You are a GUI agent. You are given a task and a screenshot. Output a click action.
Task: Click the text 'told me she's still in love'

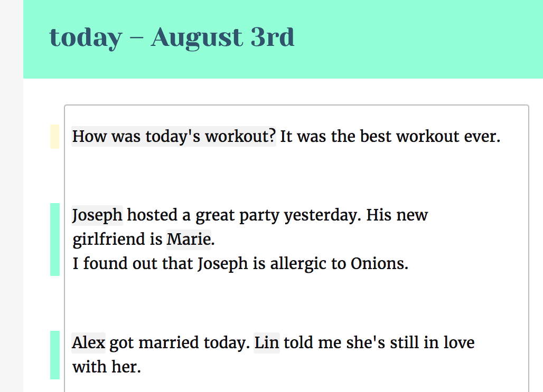click(x=379, y=343)
